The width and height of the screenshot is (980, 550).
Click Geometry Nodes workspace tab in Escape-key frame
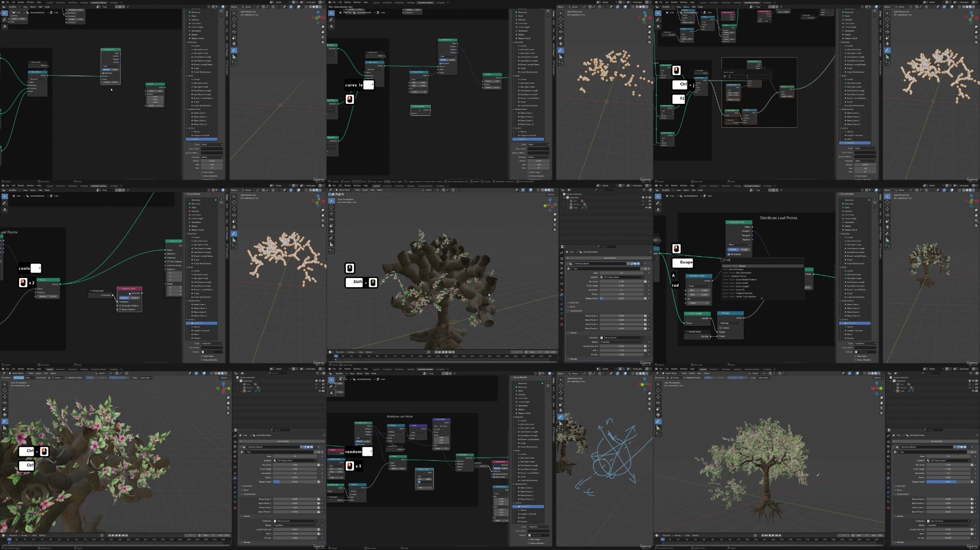(x=752, y=186)
